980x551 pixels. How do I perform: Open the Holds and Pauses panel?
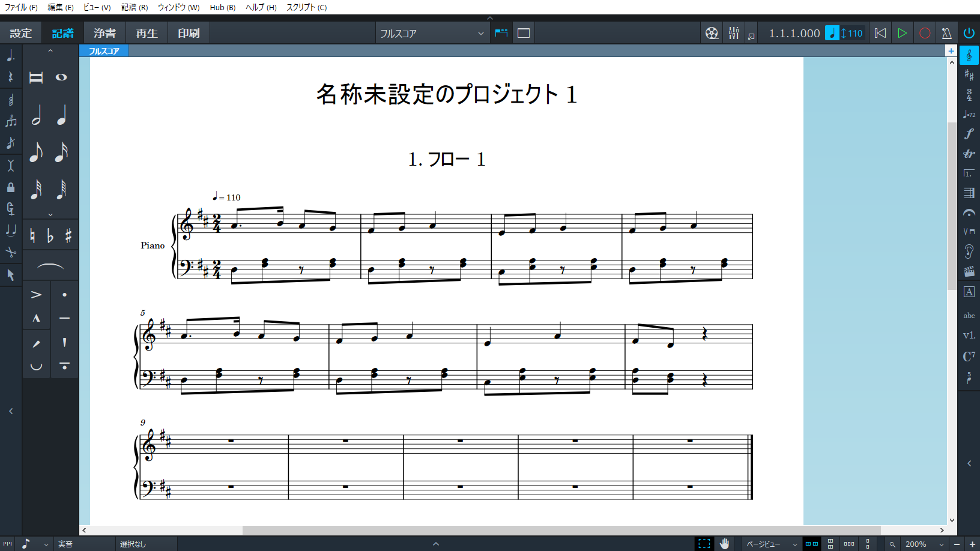pos(969,213)
